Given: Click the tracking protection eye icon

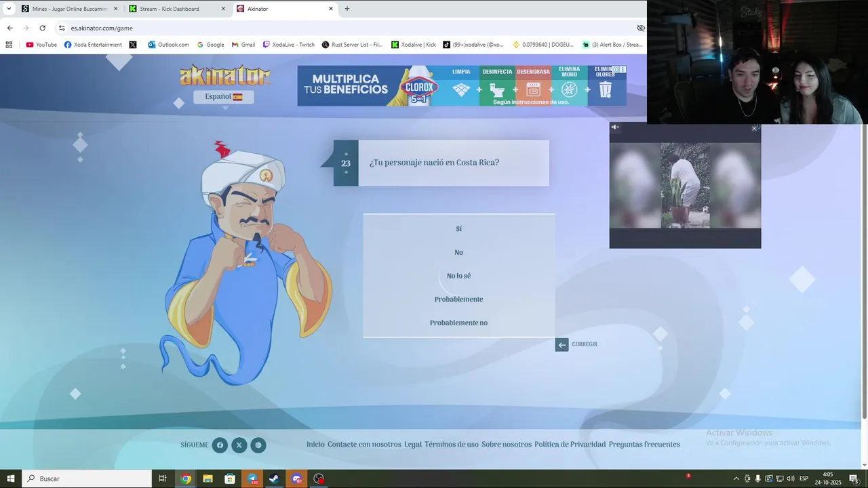Looking at the screenshot, I should tap(640, 28).
